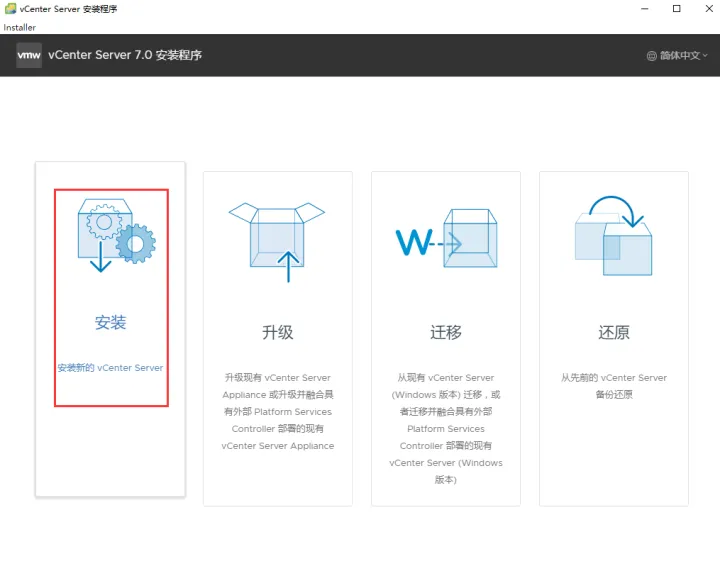Click the 从现有 vCenter Server description text
Screen dimensions: 720x576
pos(446,429)
